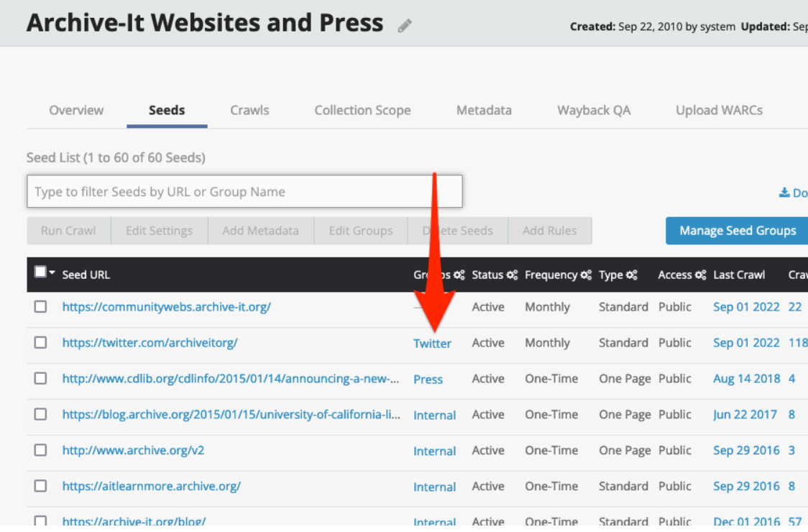Image resolution: width=808 pixels, height=532 pixels.
Task: Click the gear icon next to Frequency column
Action: point(587,275)
